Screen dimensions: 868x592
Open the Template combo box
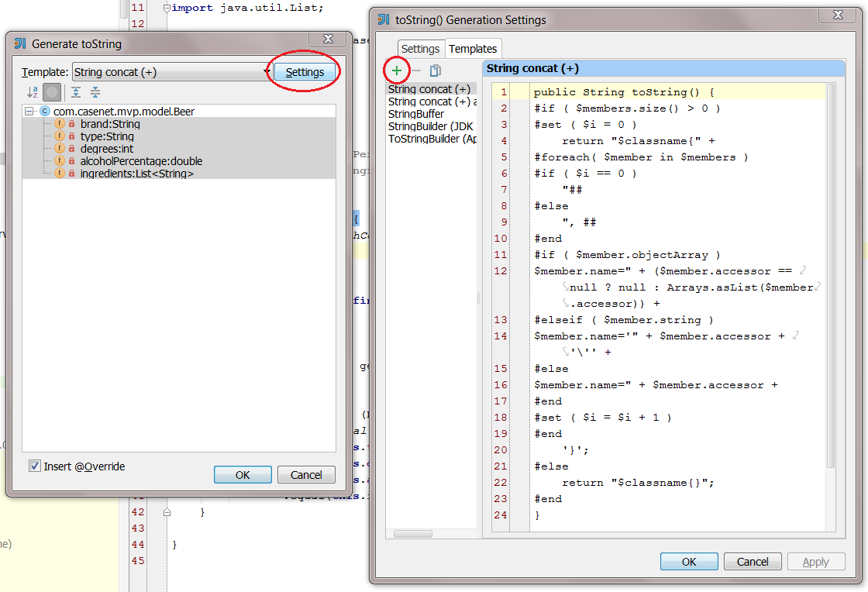point(172,72)
